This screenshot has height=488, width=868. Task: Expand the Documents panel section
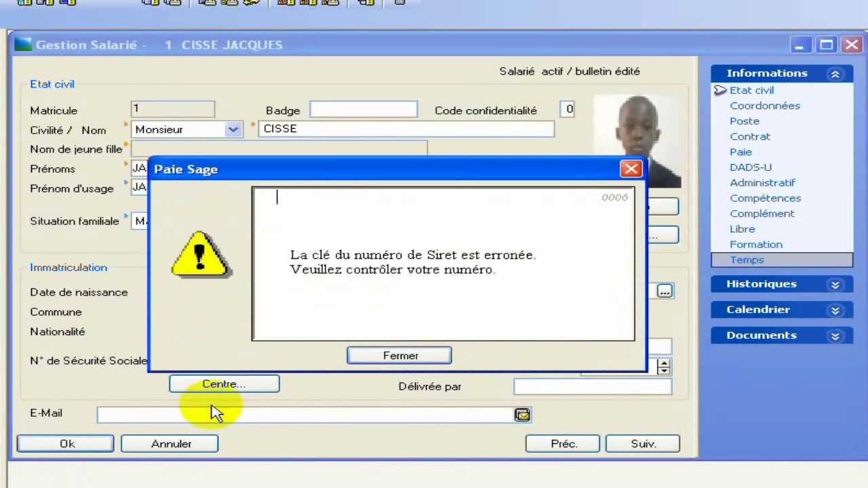(835, 336)
